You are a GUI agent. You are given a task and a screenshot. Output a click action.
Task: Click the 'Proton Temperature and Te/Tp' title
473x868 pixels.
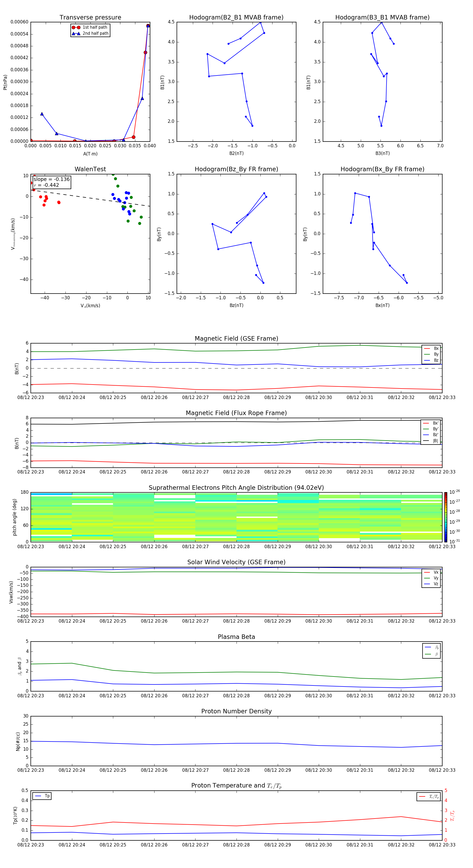coord(236,785)
